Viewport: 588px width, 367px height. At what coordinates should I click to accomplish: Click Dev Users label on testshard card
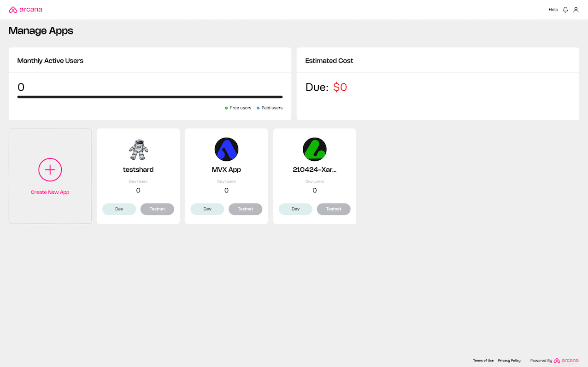click(138, 181)
